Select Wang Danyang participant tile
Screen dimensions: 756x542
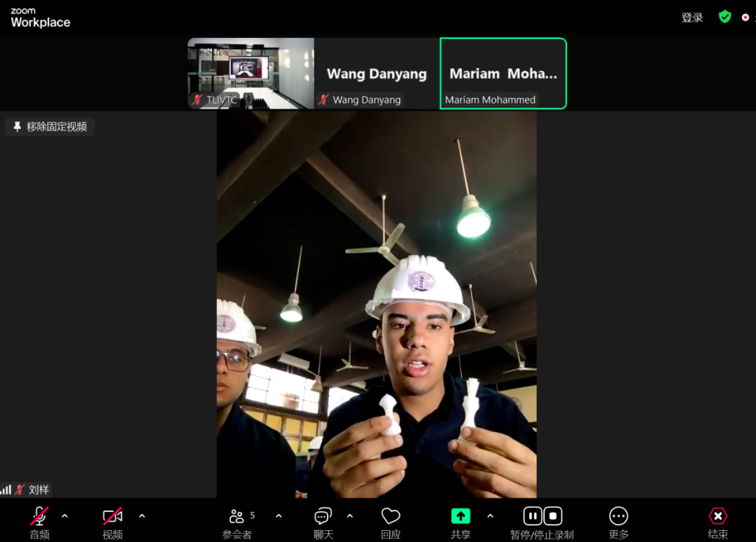pos(377,74)
